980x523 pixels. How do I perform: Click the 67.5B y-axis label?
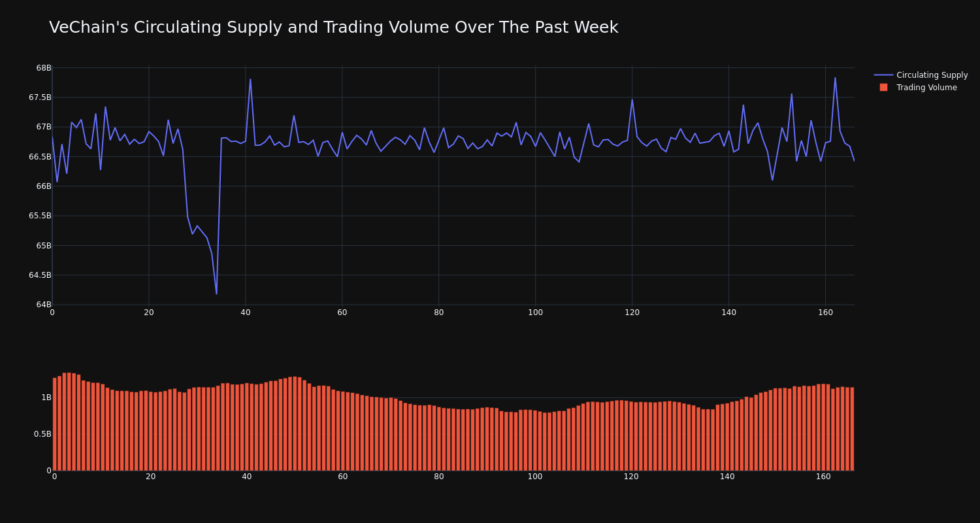[x=40, y=97]
